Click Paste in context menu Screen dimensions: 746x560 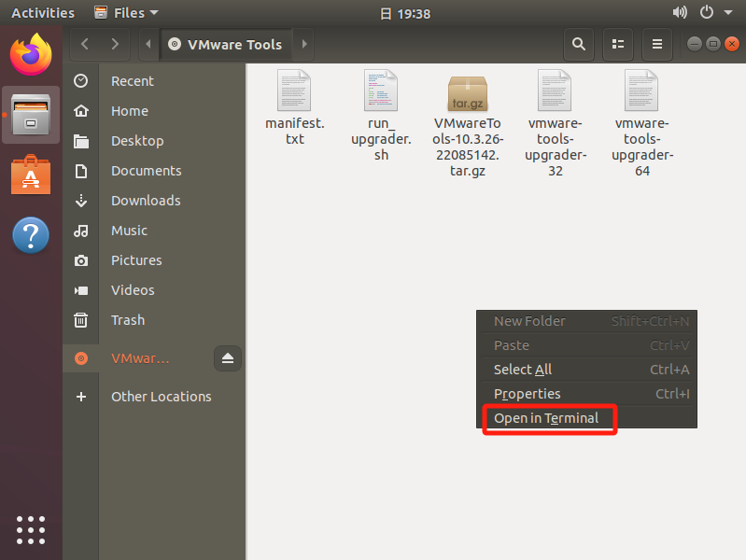(x=586, y=345)
